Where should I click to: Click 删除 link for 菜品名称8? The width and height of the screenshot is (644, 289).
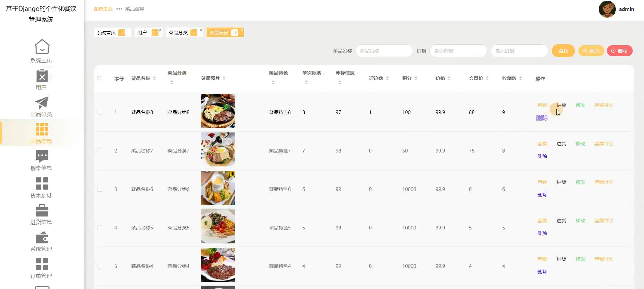542,118
